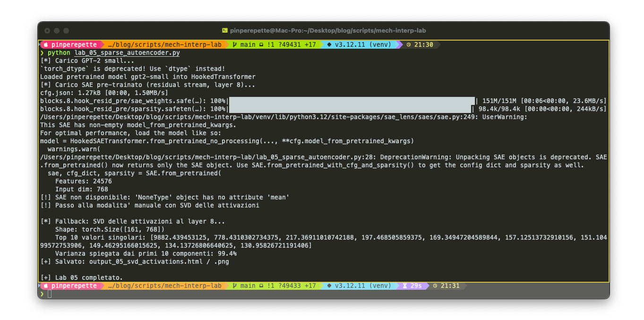Click the arrow glyph on the empty prompt line
This screenshot has width=644, height=320.
point(42,293)
